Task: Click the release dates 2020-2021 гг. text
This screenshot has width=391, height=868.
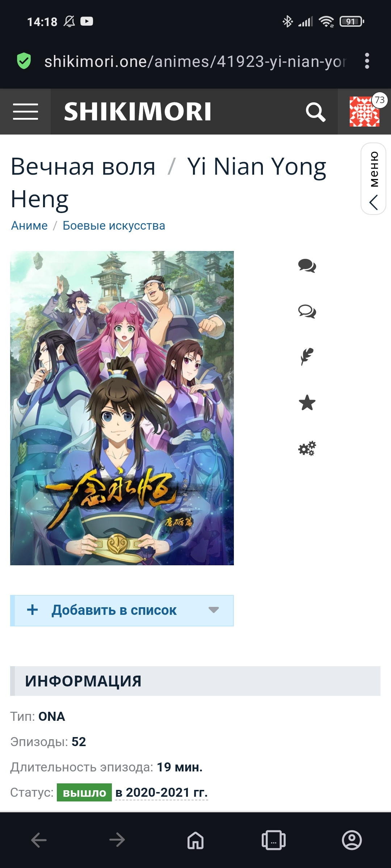Action: tap(161, 792)
